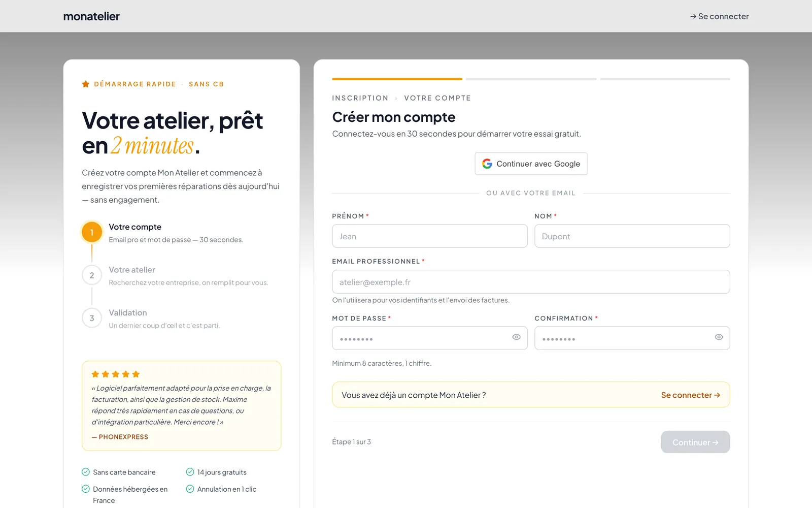Viewport: 812px width, 508px height.
Task: Click the Google logo icon
Action: (487, 164)
